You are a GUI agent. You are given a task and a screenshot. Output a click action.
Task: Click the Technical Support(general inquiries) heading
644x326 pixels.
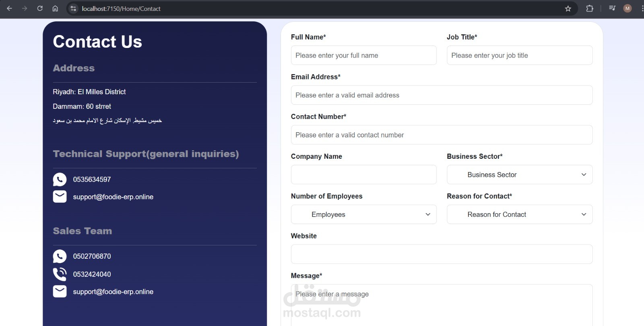146,154
